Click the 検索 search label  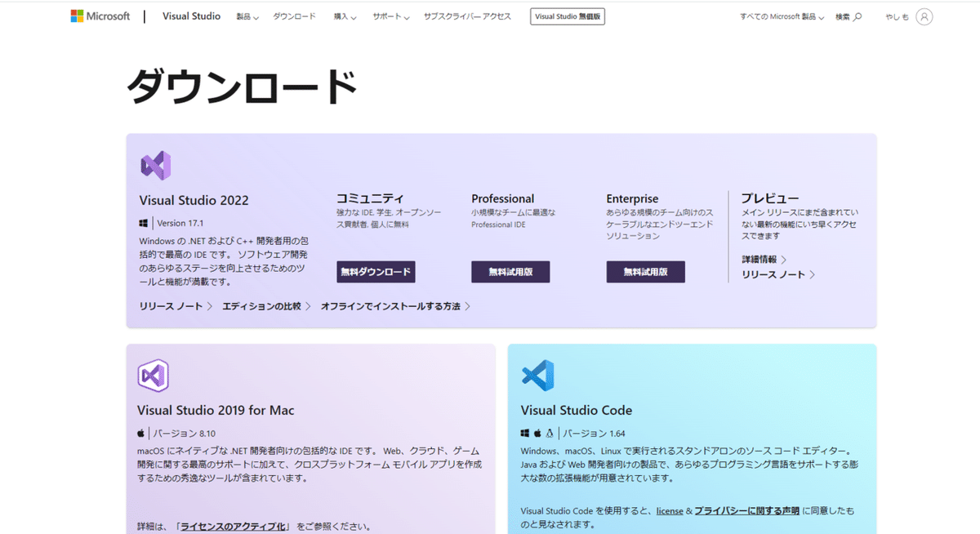click(842, 16)
